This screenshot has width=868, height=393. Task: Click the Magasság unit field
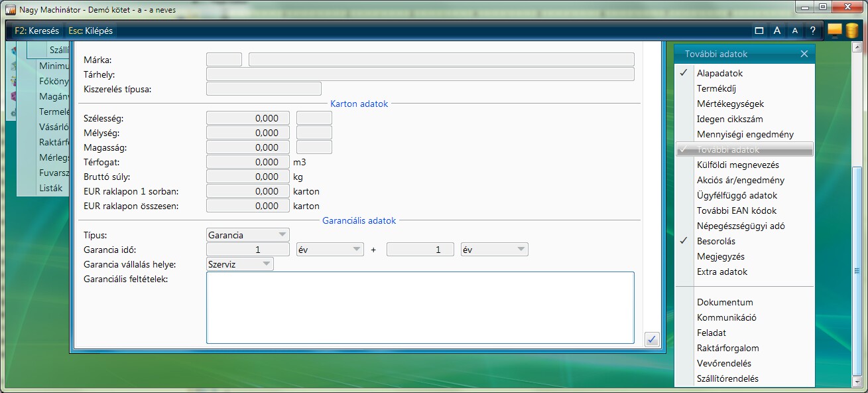[x=314, y=147]
